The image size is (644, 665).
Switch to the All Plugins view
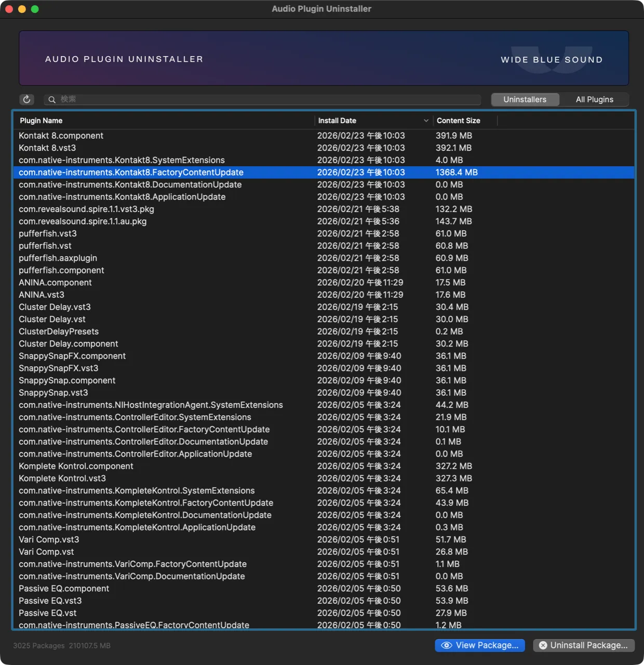594,99
